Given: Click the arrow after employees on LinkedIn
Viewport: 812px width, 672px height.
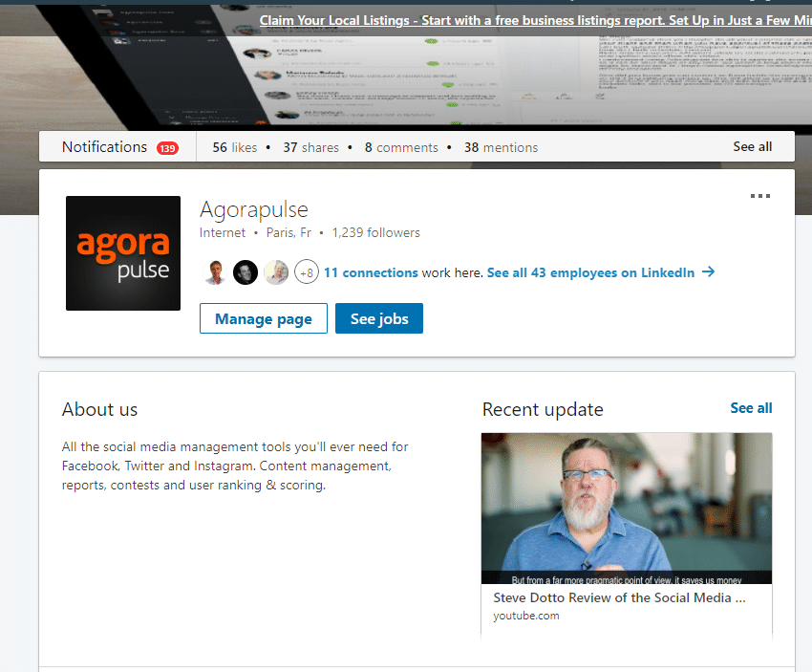Looking at the screenshot, I should pyautogui.click(x=709, y=272).
